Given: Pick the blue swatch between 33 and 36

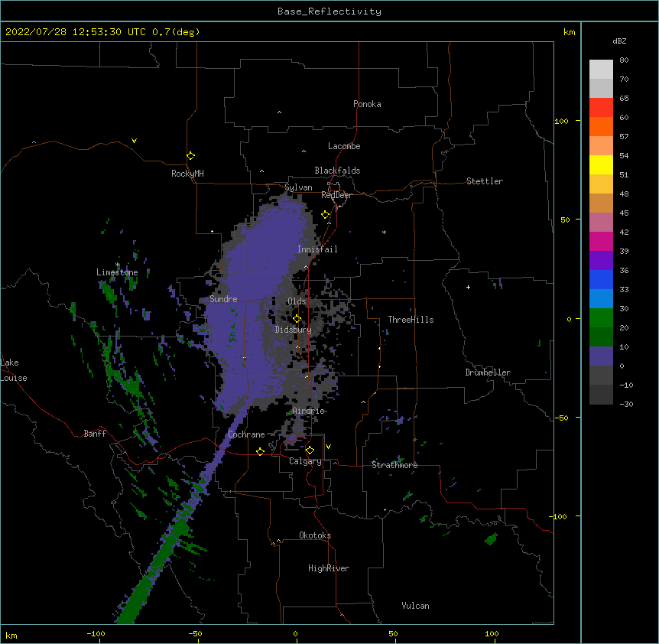Looking at the screenshot, I should pyautogui.click(x=601, y=279).
